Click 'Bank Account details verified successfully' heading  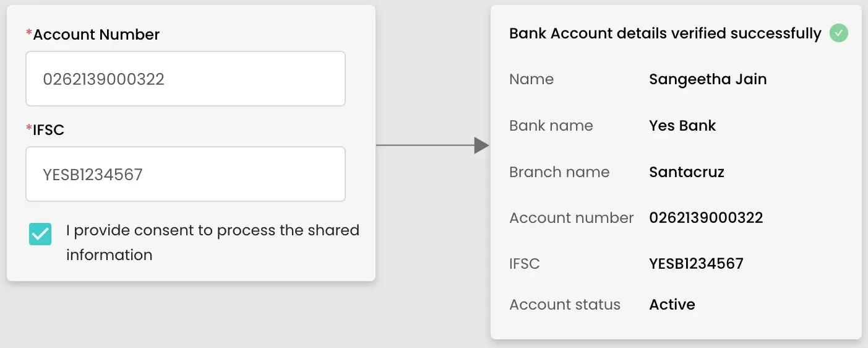665,33
